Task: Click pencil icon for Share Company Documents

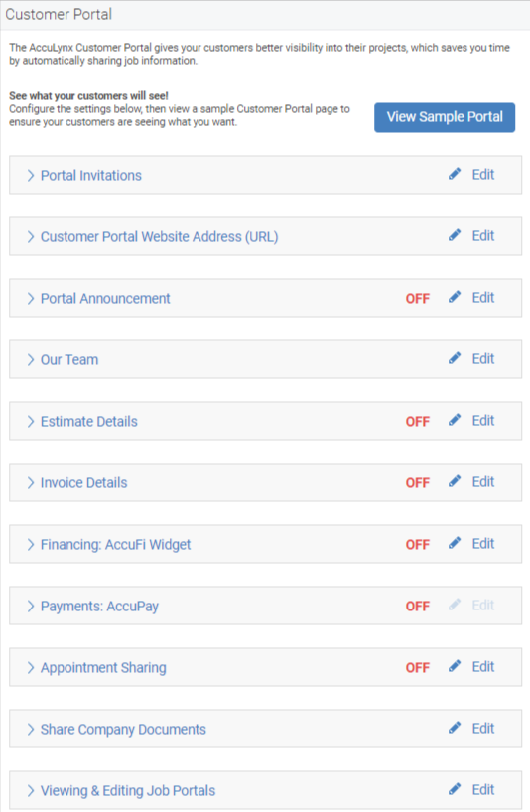Action: pyautogui.click(x=455, y=728)
